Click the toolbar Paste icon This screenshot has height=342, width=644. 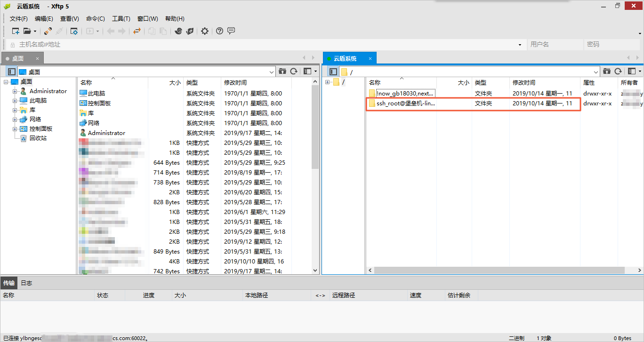coord(163,31)
